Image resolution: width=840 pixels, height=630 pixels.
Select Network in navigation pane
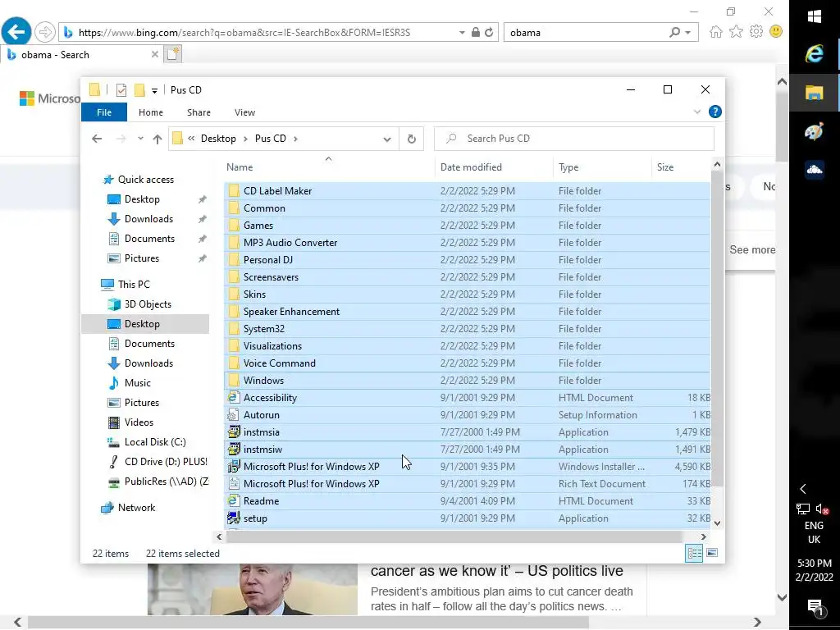pos(136,508)
